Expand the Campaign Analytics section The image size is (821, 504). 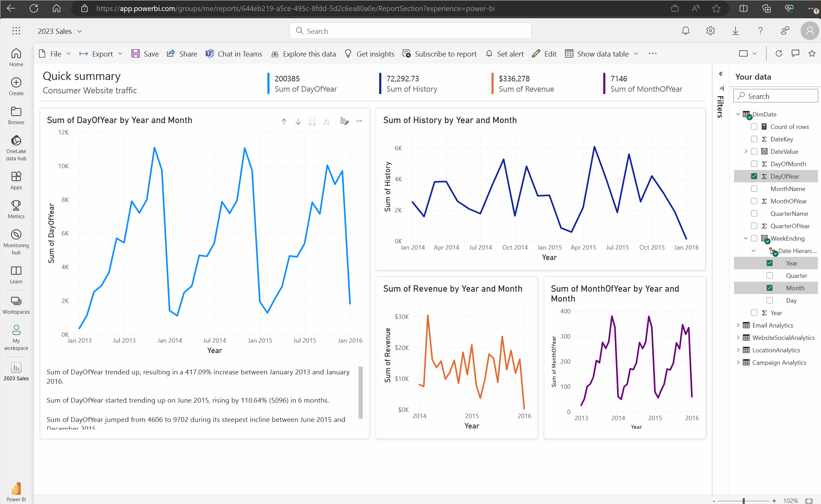click(x=738, y=362)
